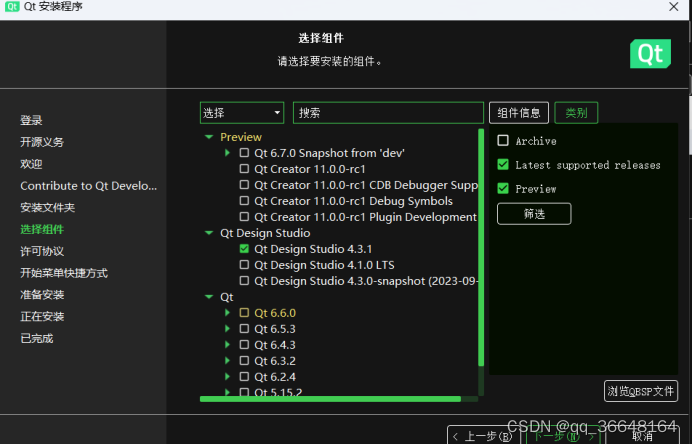
Task: Check Qt Design Studio 4.3.0-snapshot box
Action: (x=244, y=281)
